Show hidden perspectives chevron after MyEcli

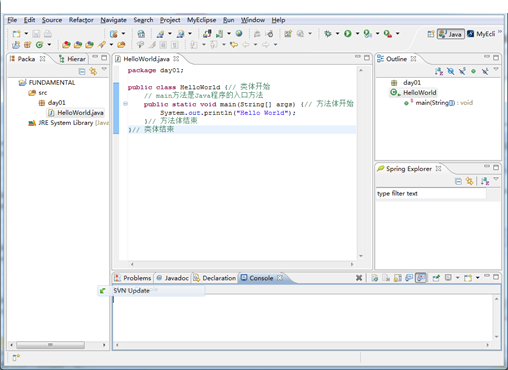click(500, 32)
